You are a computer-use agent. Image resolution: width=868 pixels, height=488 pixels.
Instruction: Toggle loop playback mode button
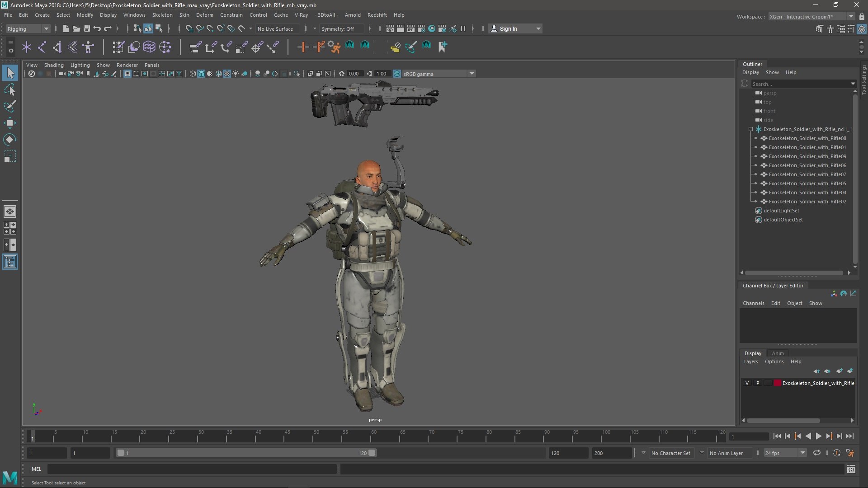click(817, 453)
